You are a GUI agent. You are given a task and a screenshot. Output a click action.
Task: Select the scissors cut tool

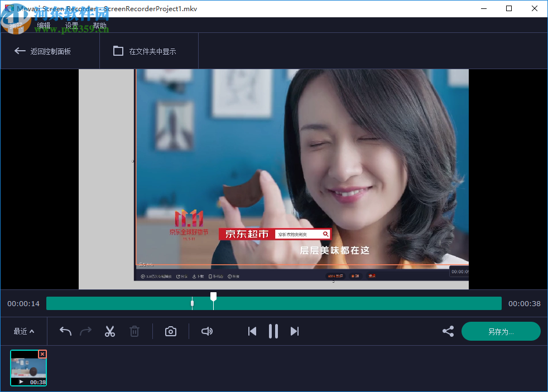(x=109, y=331)
